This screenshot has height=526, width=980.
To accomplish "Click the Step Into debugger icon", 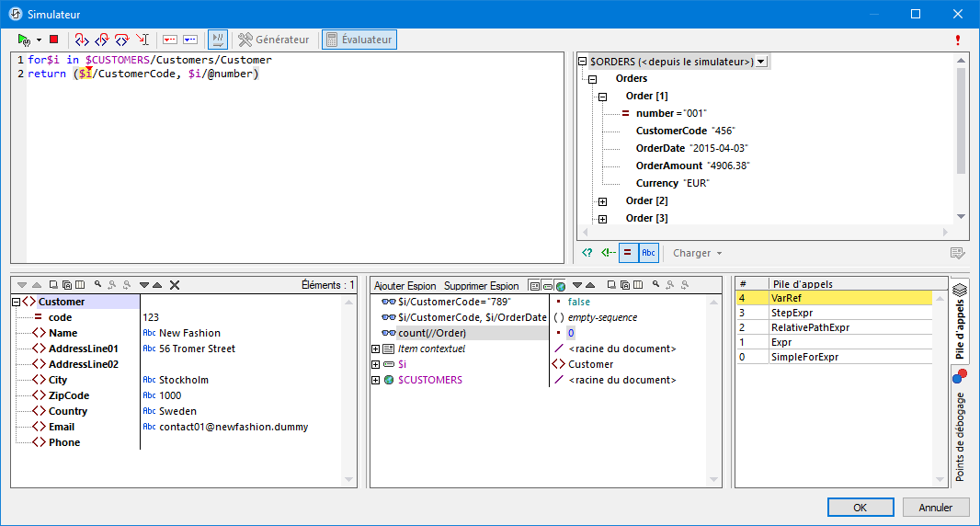I will (x=81, y=40).
